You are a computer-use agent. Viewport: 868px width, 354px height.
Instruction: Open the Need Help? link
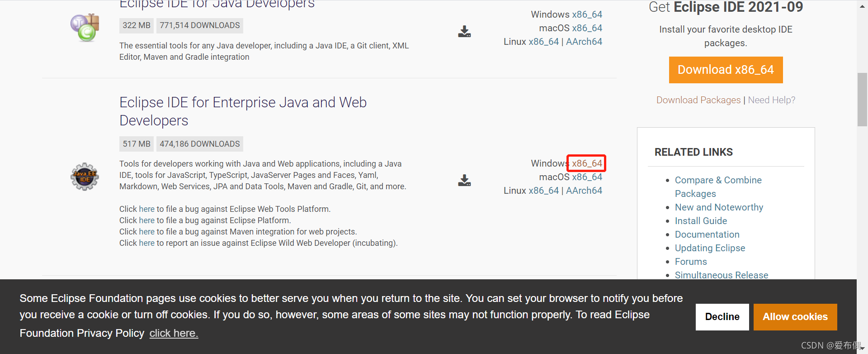point(771,100)
